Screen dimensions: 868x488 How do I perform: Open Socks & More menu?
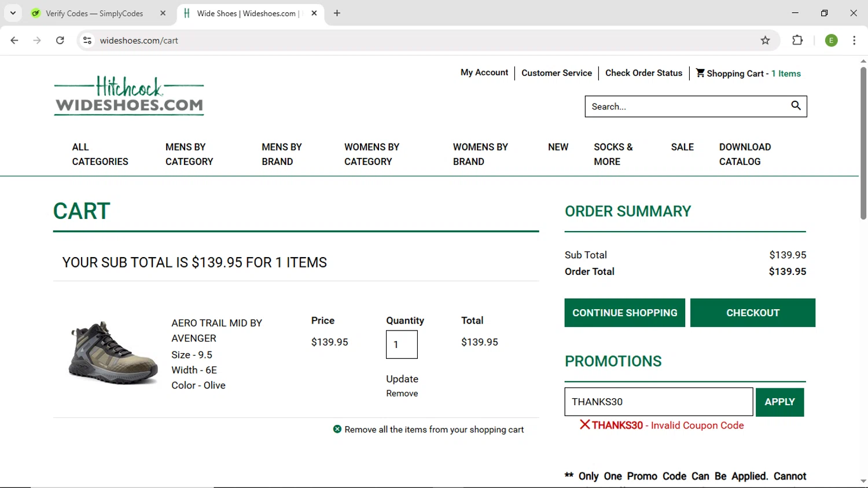(613, 154)
